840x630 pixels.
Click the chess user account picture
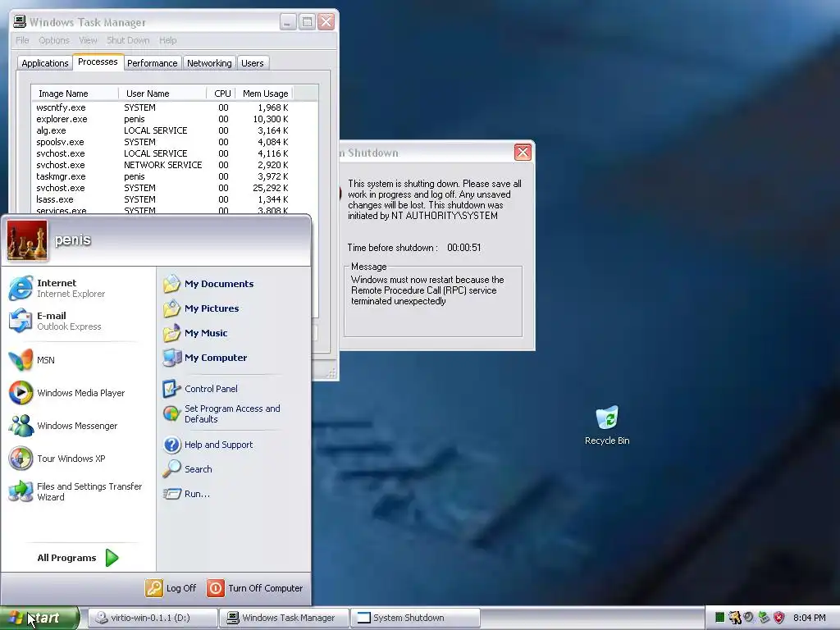click(27, 240)
